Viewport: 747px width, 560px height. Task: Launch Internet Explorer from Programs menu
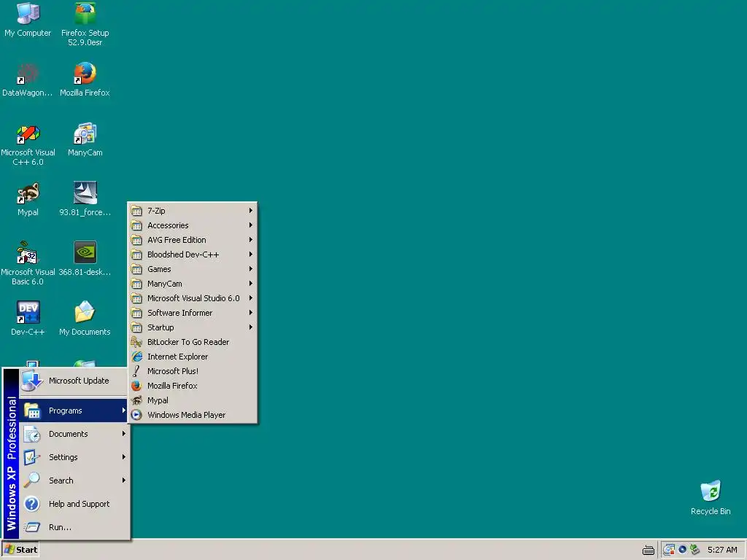click(193, 357)
